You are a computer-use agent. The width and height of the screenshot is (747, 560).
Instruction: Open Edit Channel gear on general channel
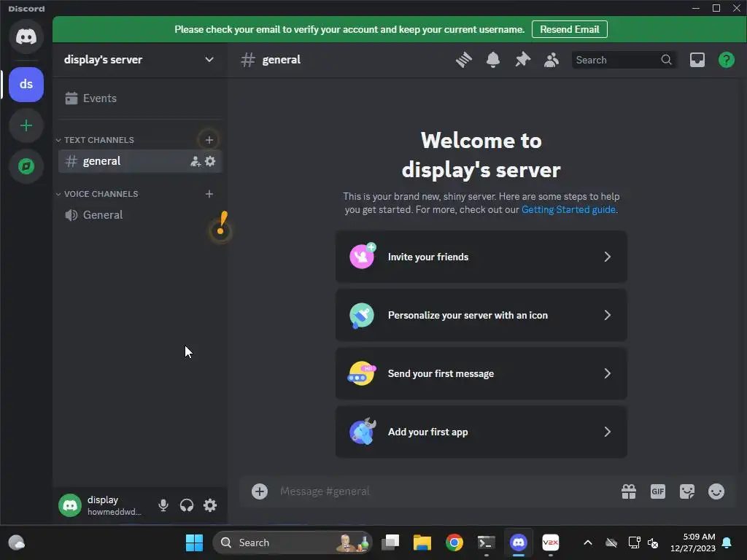210,161
